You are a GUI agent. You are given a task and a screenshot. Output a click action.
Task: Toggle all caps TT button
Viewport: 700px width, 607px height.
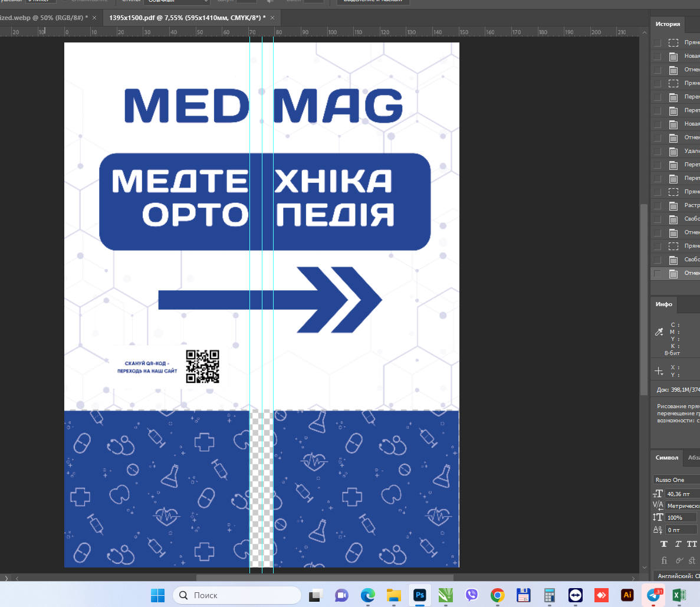click(692, 543)
